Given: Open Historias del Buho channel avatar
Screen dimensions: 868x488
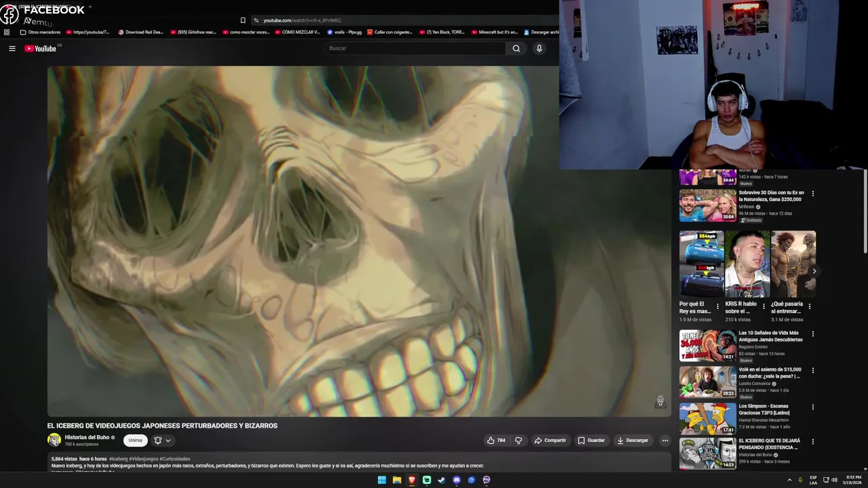Looking at the screenshot, I should coord(54,440).
